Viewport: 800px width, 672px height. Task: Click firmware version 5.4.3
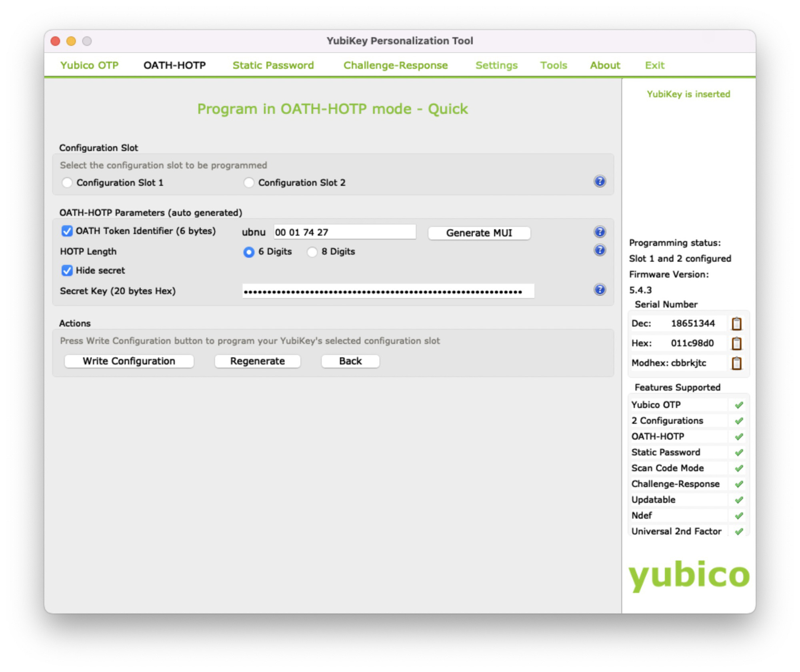[640, 290]
